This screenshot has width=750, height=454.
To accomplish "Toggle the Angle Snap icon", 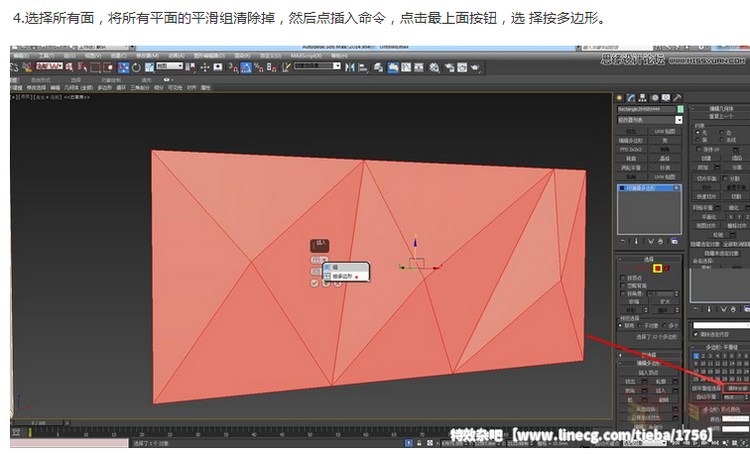I will click(246, 67).
